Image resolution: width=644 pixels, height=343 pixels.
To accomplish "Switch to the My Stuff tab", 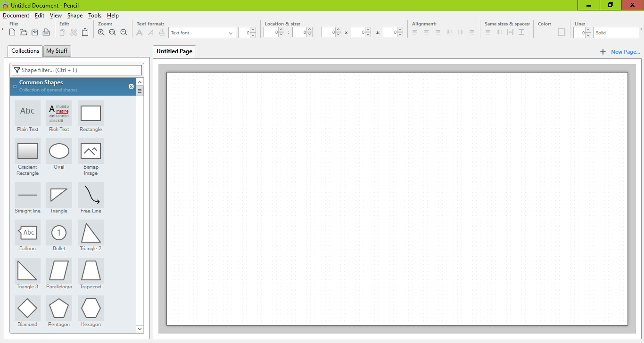I will pos(57,51).
